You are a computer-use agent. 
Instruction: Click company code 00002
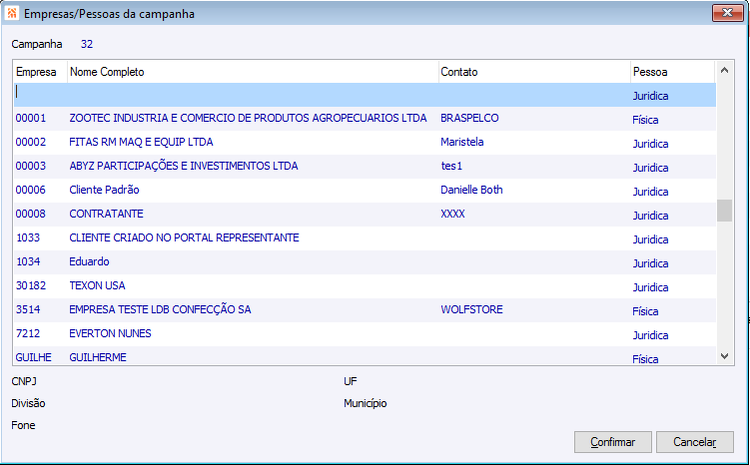(x=31, y=142)
